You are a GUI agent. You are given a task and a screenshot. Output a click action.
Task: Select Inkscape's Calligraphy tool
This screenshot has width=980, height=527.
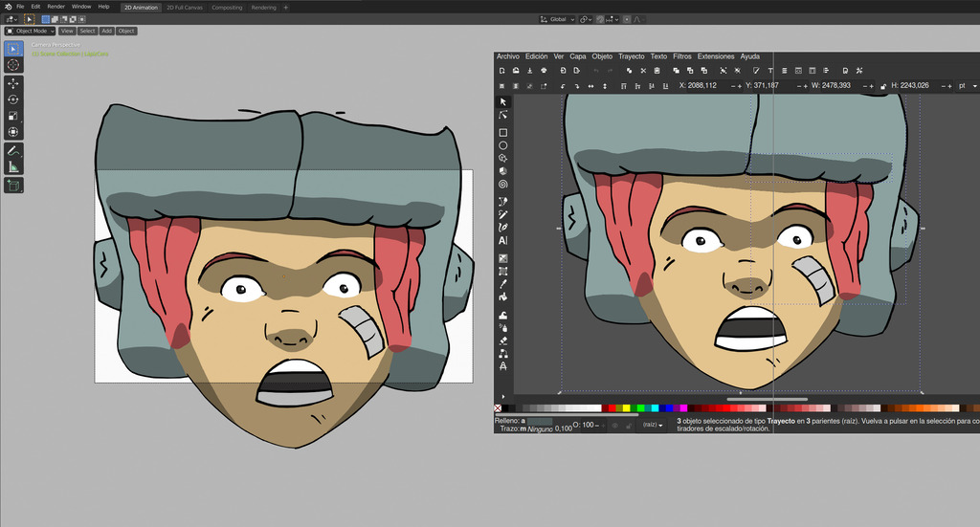[503, 228]
